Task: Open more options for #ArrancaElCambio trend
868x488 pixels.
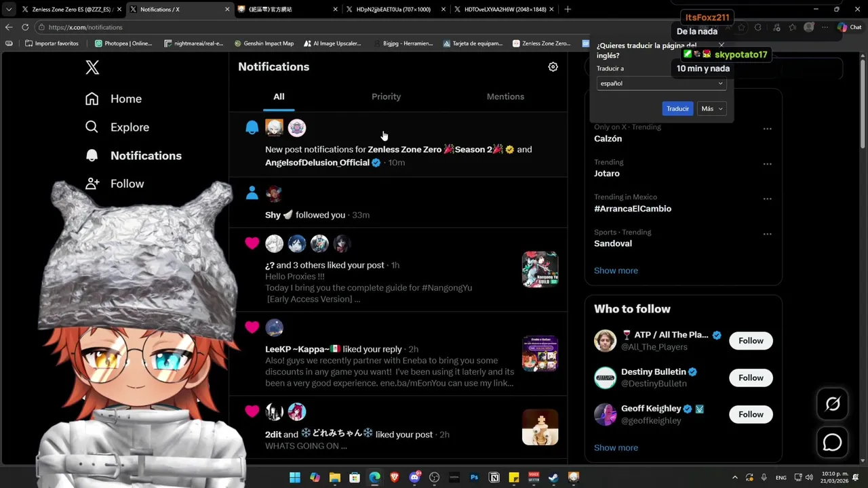Action: (x=768, y=199)
